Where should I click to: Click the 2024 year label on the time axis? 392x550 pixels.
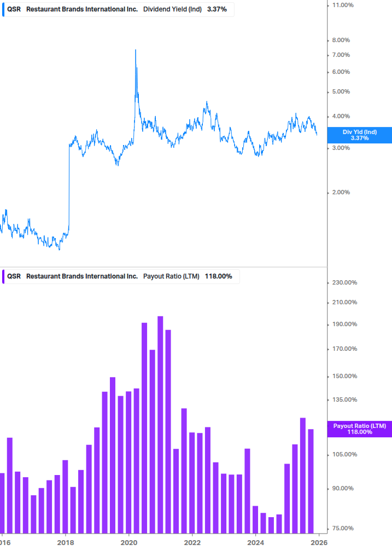[x=256, y=543]
